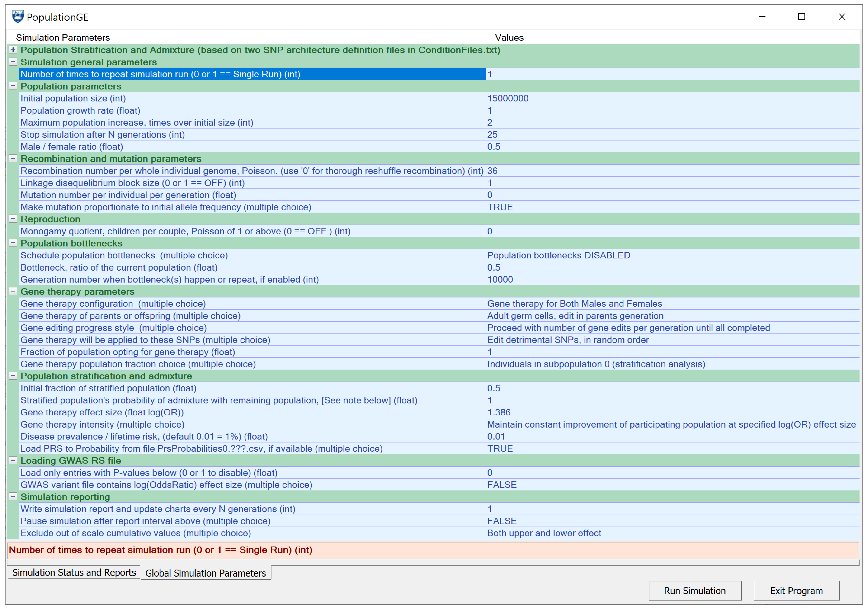The width and height of the screenshot is (868, 610).
Task: Collapse Gene therapy parameters section
Action: [x=13, y=291]
